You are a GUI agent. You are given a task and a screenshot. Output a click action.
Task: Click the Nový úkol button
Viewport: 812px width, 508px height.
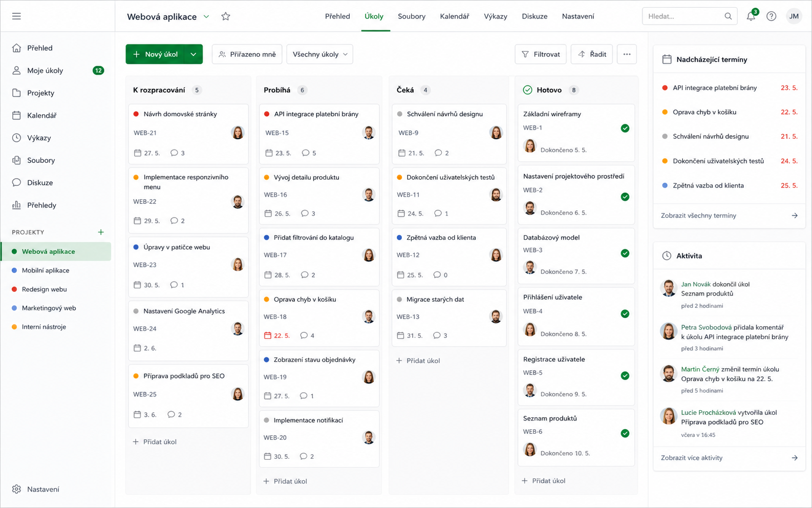[x=155, y=54]
